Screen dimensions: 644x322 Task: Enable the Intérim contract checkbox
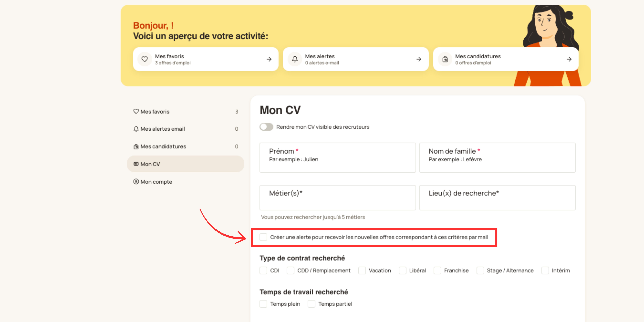coord(545,270)
